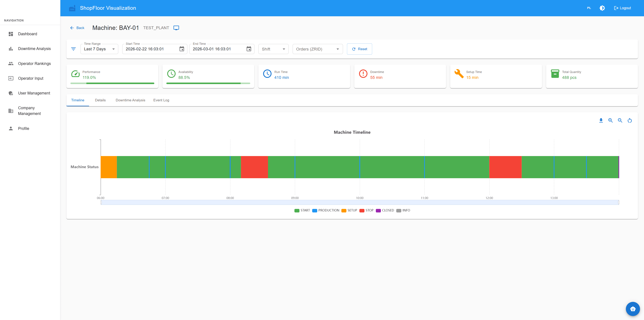The width and height of the screenshot is (644, 320).
Task: Click the Performance gauge icon
Action: click(x=75, y=74)
